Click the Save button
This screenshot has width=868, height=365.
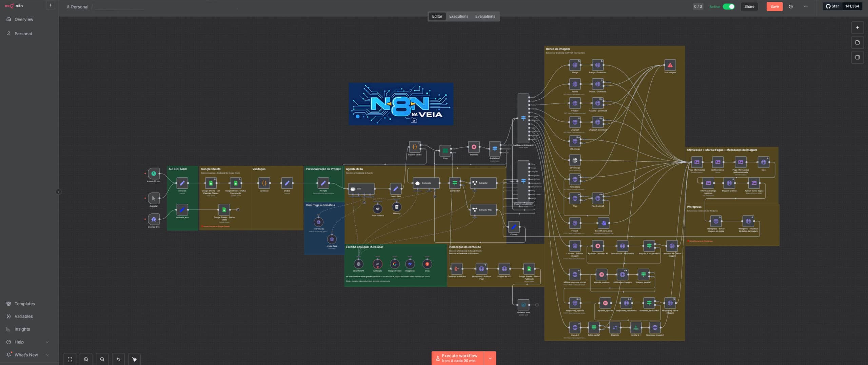tap(774, 6)
